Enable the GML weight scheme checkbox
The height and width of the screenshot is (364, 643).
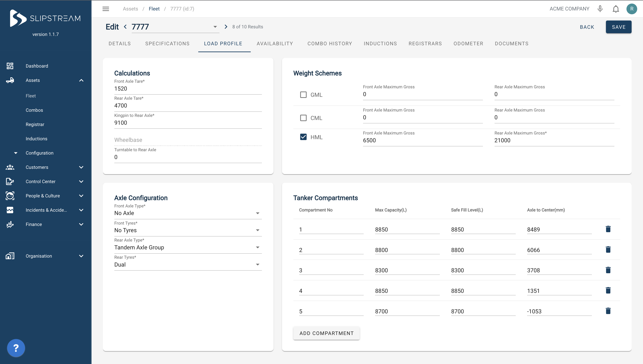tap(303, 95)
